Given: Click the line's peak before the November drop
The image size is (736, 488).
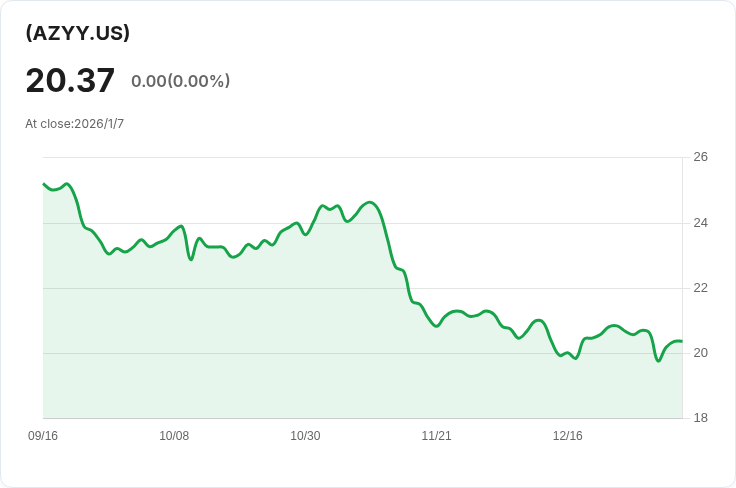Looking at the screenshot, I should click(x=370, y=203).
